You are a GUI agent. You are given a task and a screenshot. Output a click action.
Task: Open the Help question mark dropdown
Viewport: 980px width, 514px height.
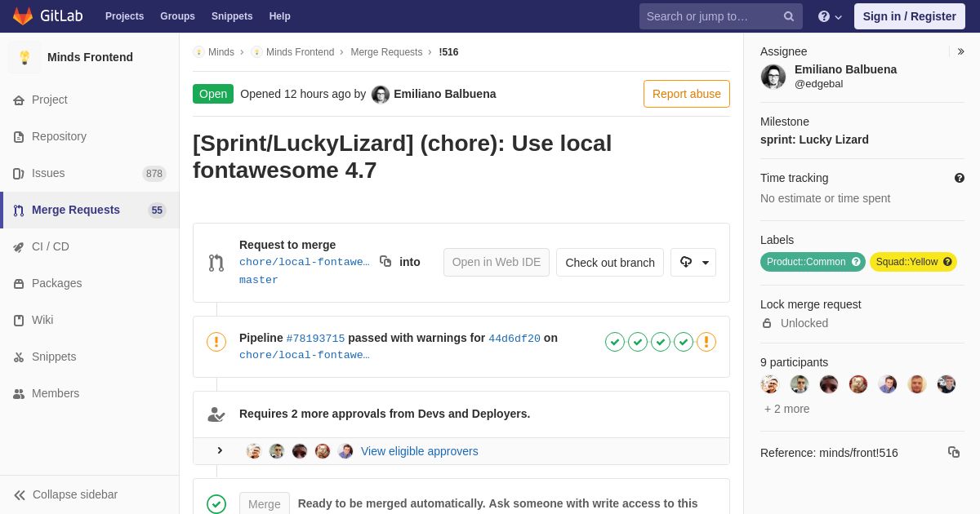click(830, 16)
